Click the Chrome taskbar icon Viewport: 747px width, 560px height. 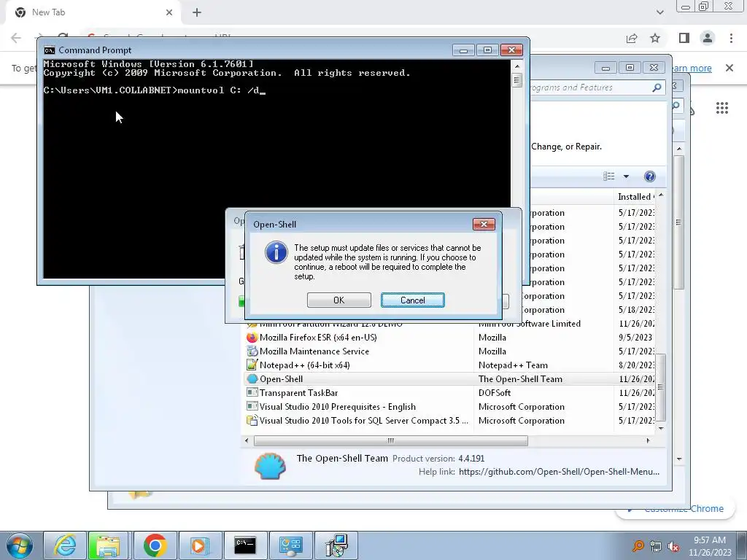[x=155, y=545]
